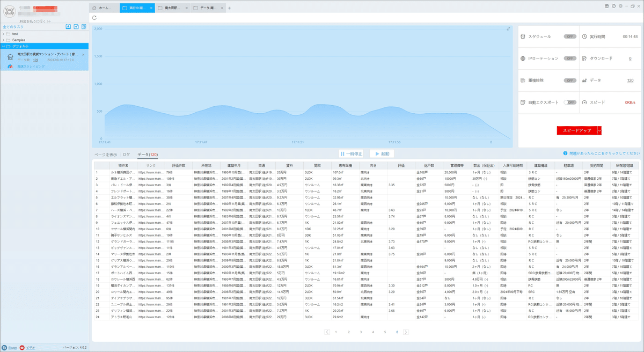Click the 一時停止 pause button
644x352 pixels.
352,153
